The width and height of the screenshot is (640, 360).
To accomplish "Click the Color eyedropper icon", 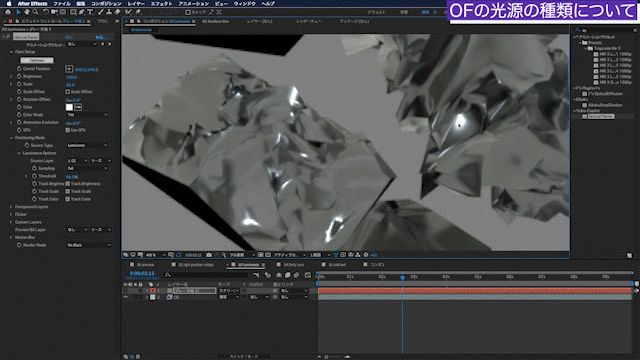I will click(x=78, y=107).
